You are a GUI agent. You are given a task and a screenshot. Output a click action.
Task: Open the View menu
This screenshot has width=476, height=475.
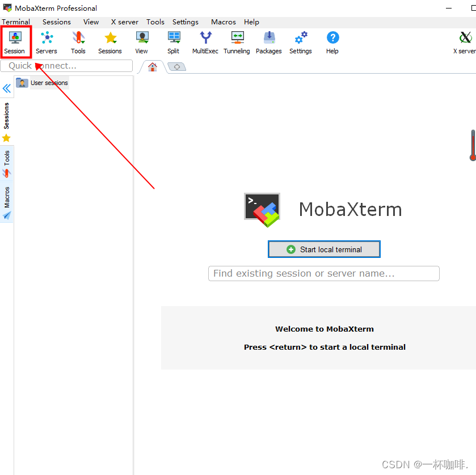point(91,22)
